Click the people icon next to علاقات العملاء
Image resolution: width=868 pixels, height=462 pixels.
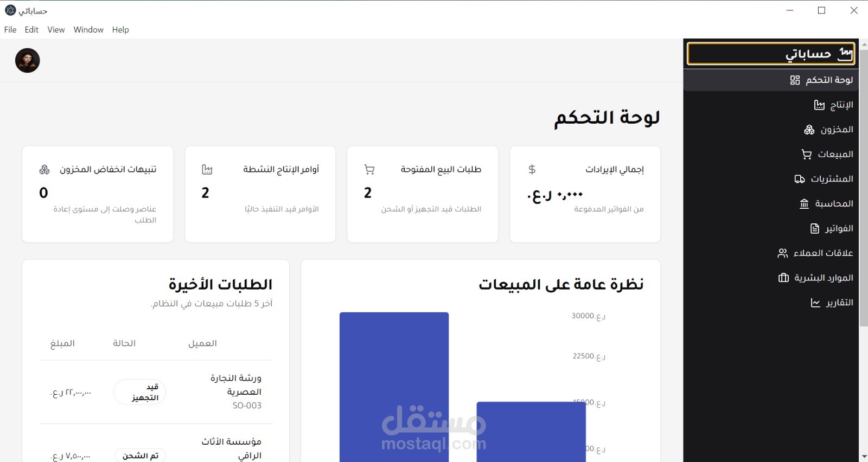click(x=782, y=253)
